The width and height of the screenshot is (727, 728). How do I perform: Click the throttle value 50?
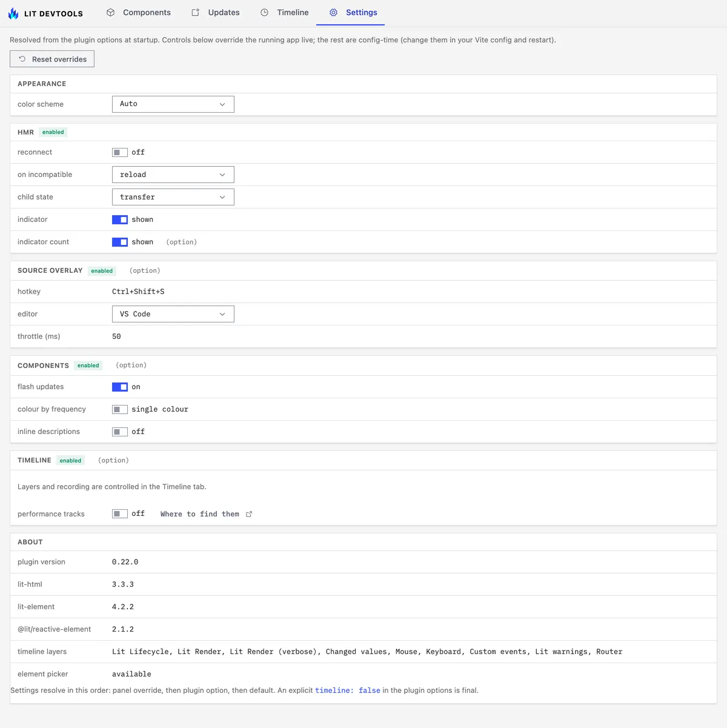116,336
